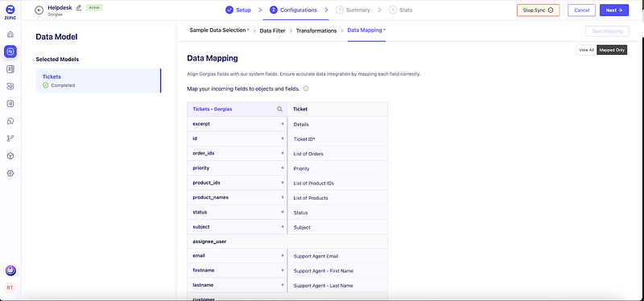Screen dimensions: 644x301
Task: Open the Support Agent Email field selector
Action: point(337,256)
